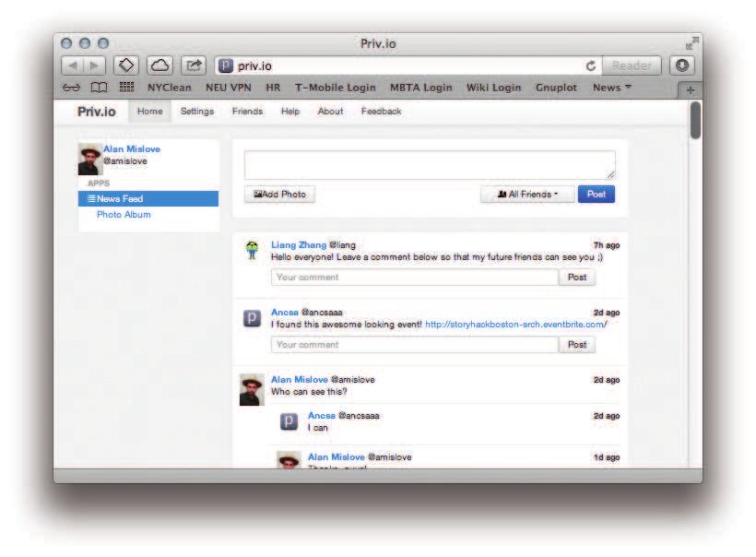Expand the All Friends audience dropdown
This screenshot has height=557, width=756.
[x=527, y=195]
